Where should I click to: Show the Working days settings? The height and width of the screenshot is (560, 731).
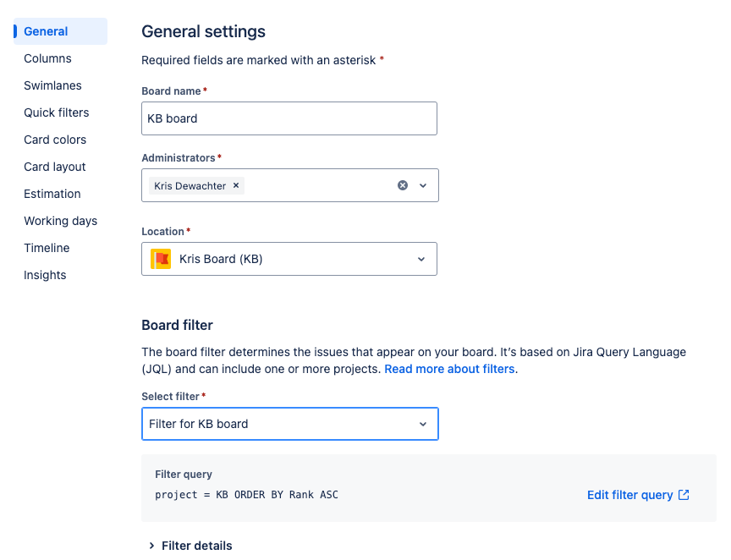click(x=60, y=221)
